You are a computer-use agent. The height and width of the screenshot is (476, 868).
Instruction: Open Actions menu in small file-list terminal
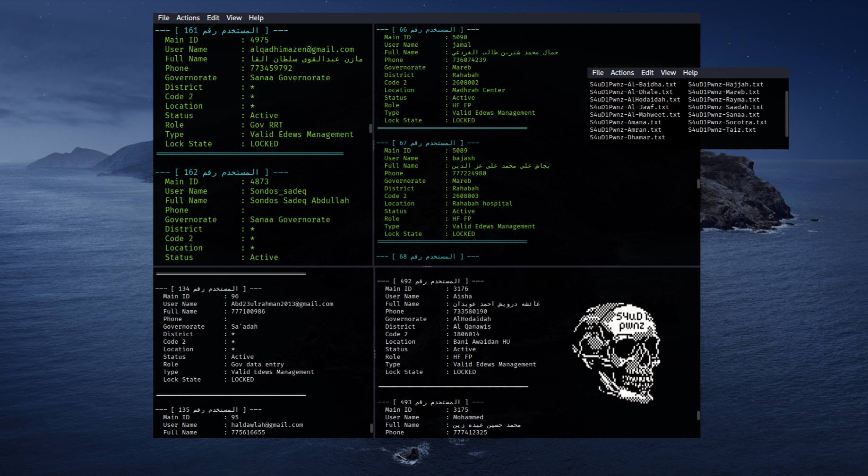(622, 73)
